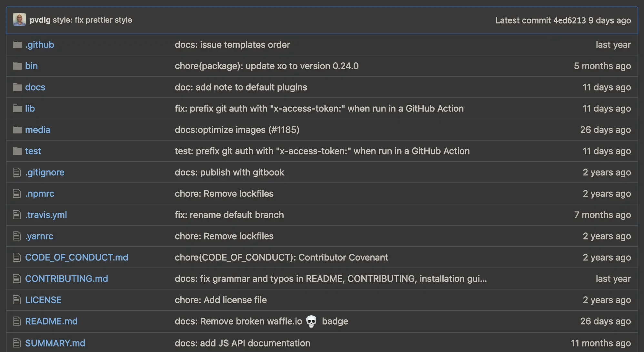Click the file icon beside LICENSE
The image size is (644, 352).
point(17,300)
